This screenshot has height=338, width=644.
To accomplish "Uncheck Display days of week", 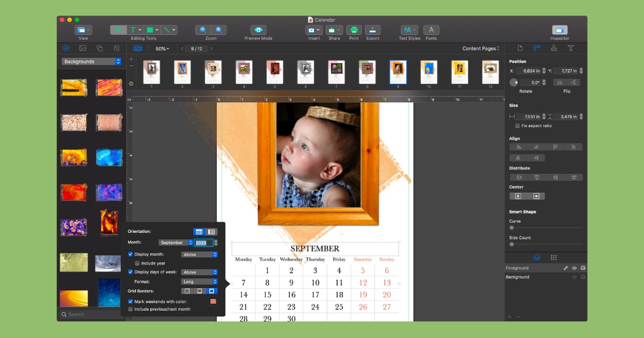I will click(x=130, y=272).
